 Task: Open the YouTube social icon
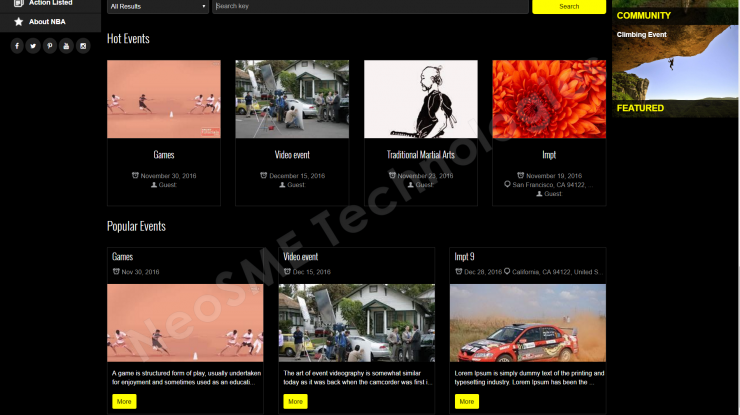66,46
